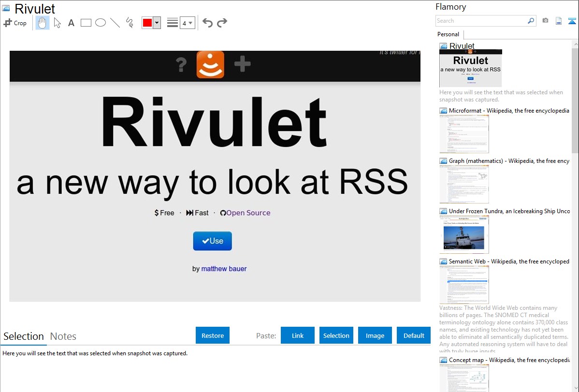
Task: Open the Graph (mathematics) snapshot thumbnail
Action: (x=464, y=184)
